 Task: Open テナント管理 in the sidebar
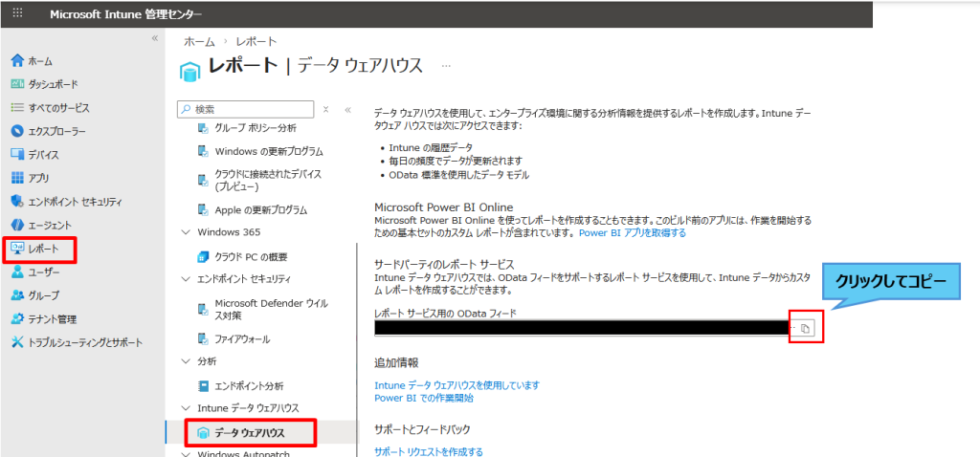52,319
